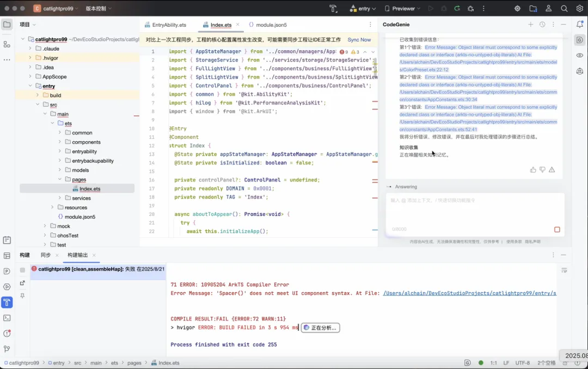Switch to the 构建输出 tab
Screen dimensions: 588x369
click(x=78, y=255)
